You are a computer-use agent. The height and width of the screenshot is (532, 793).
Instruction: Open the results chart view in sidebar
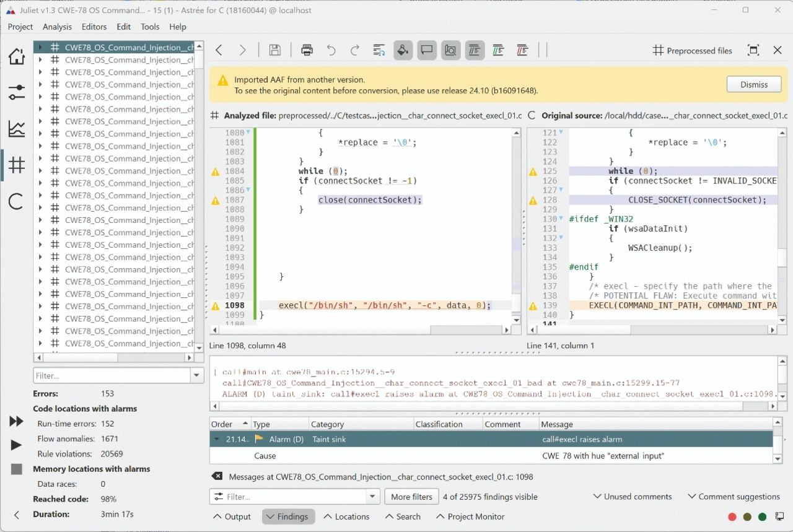point(17,129)
